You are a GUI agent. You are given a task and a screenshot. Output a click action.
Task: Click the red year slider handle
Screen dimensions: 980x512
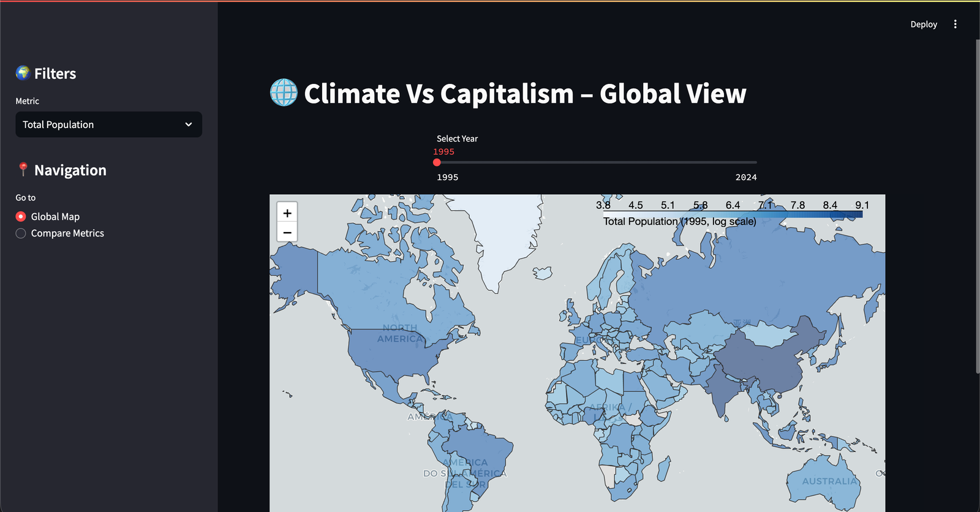[437, 162]
